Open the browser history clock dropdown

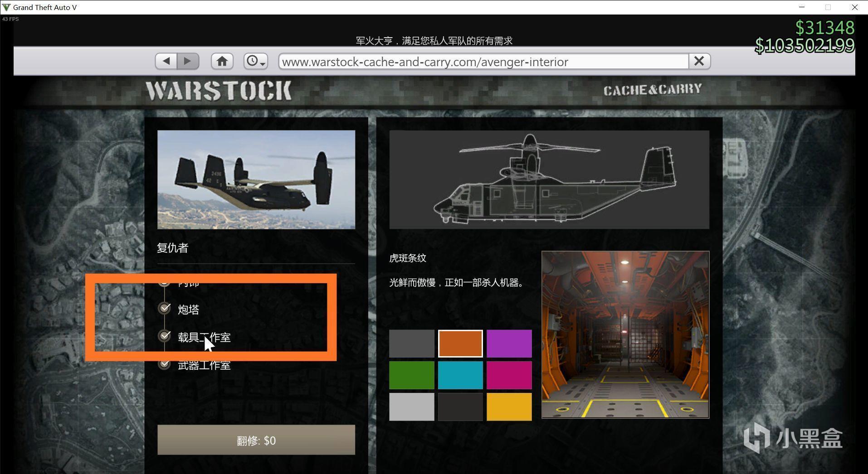[x=256, y=61]
